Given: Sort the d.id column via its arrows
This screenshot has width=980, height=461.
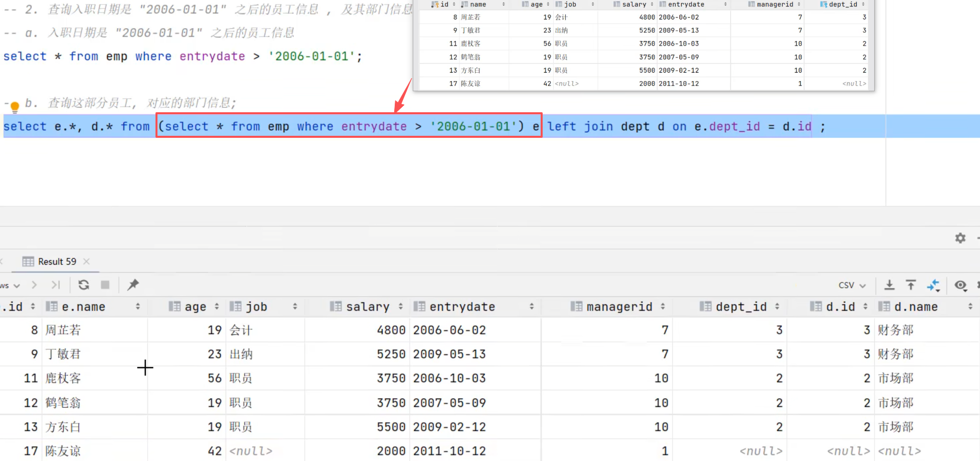Looking at the screenshot, I should [x=865, y=306].
